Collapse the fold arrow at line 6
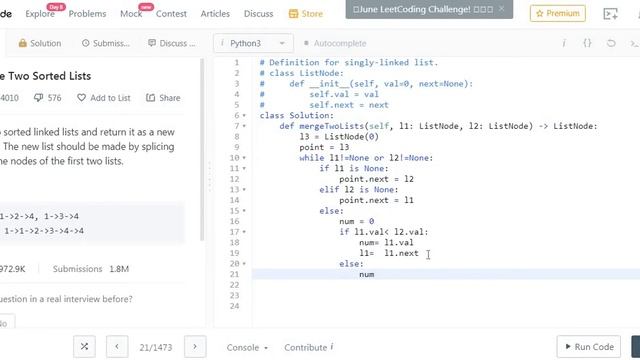Screen dimensions: 640x360 pos(244,116)
